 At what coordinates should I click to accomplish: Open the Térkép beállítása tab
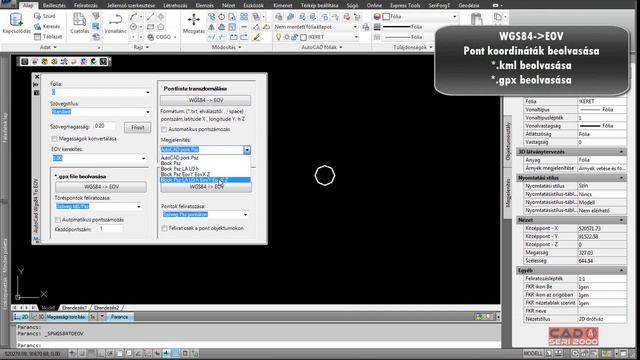click(x=319, y=5)
